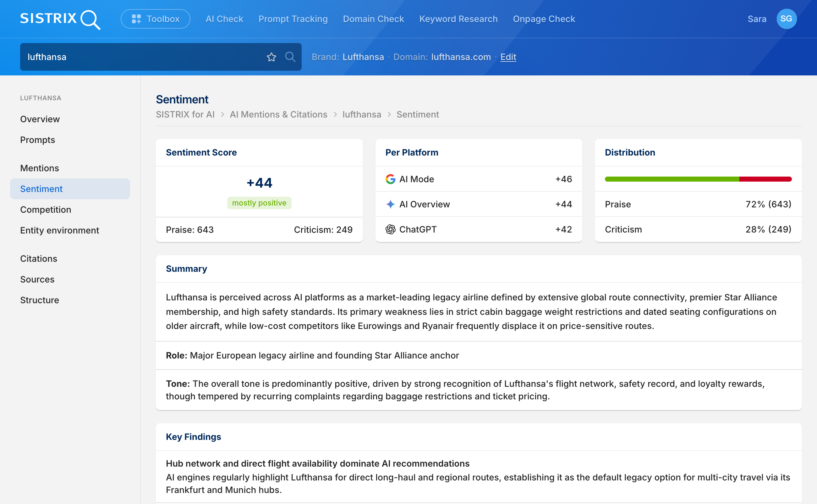Click the SISTRIX for AI breadcrumb

coord(185,114)
